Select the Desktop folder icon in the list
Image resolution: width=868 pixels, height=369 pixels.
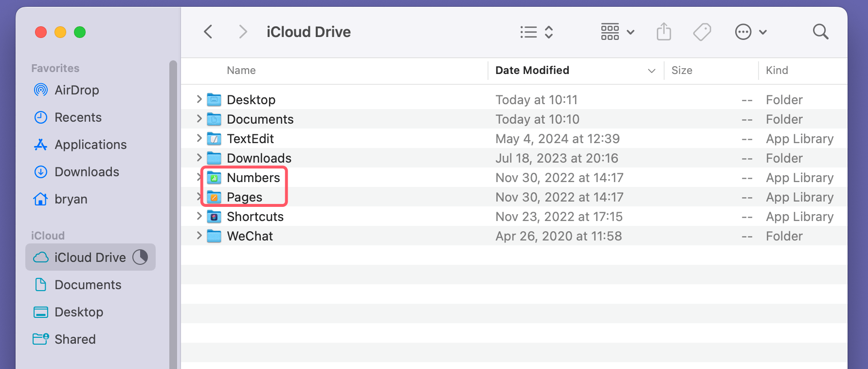[214, 100]
